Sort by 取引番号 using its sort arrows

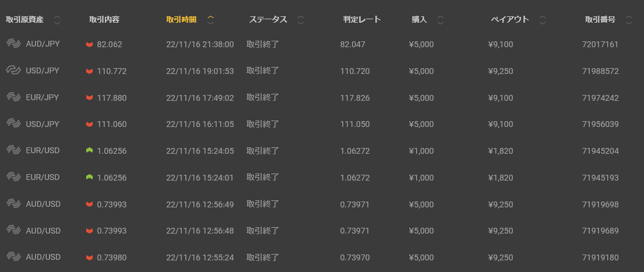(x=628, y=20)
